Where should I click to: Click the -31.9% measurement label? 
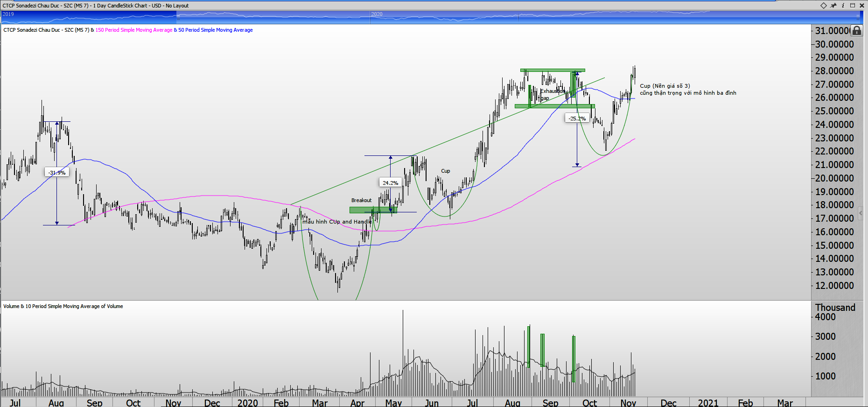click(x=57, y=173)
